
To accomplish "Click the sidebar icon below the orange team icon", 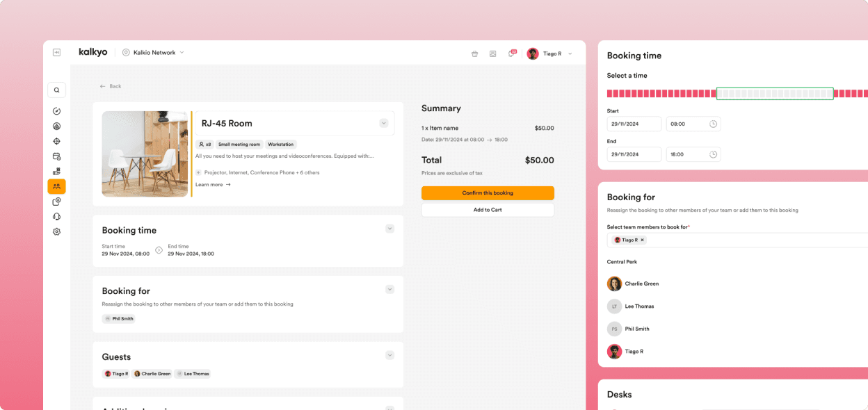I will click(x=56, y=202).
